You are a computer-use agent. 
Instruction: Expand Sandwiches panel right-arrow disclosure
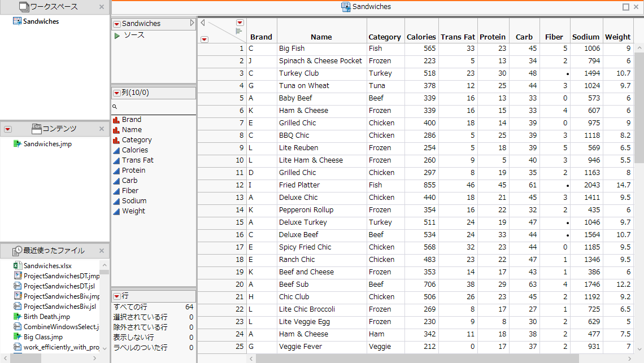(x=192, y=23)
